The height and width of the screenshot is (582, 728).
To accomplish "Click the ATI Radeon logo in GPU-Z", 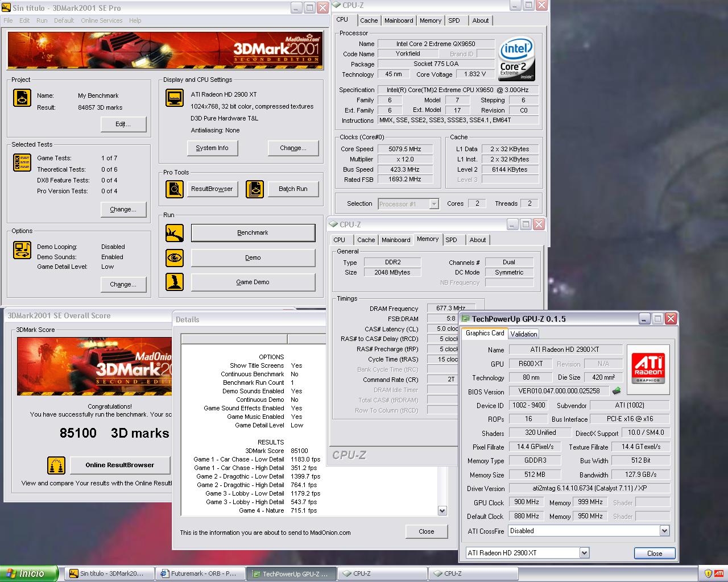I will click(x=648, y=368).
